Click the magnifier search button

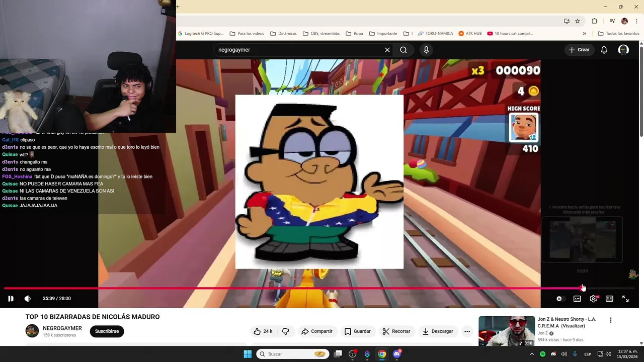[x=404, y=50]
